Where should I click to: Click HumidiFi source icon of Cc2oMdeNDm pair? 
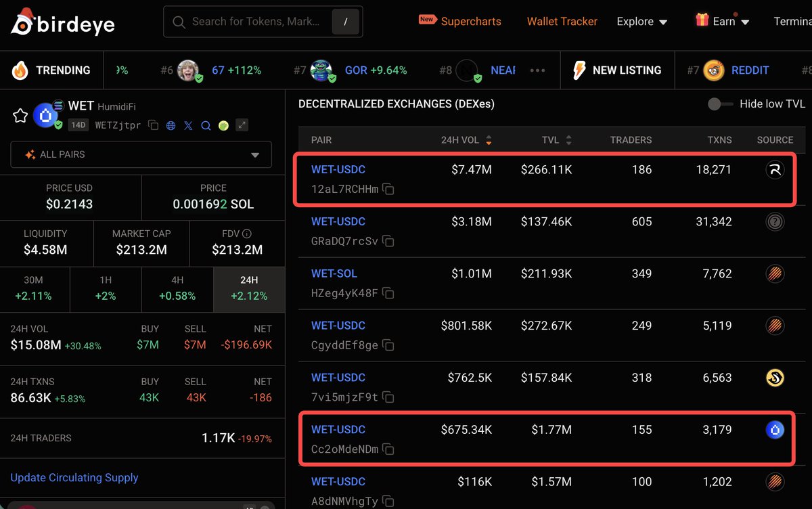[x=775, y=430]
